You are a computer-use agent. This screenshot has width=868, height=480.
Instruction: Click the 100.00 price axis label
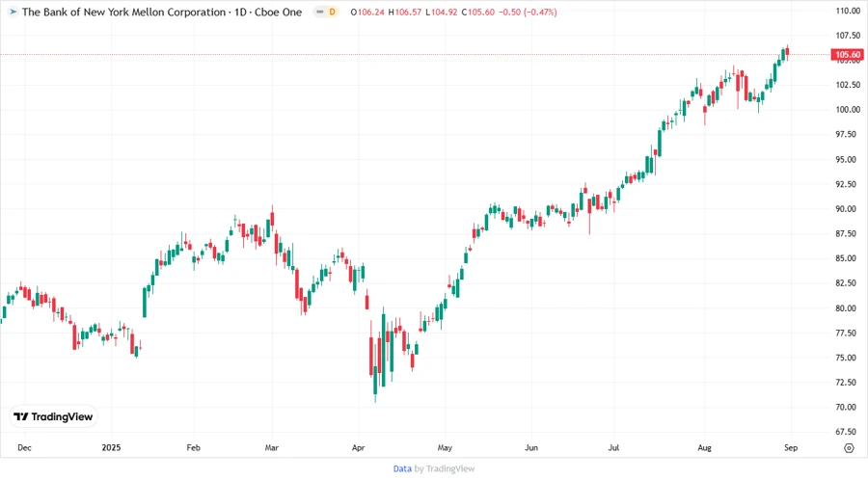(x=848, y=110)
